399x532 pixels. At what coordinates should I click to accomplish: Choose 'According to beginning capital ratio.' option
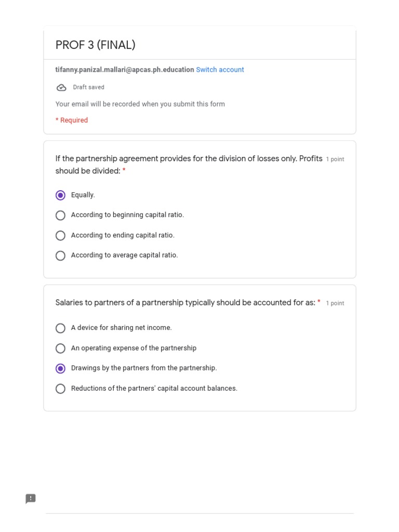tap(60, 215)
